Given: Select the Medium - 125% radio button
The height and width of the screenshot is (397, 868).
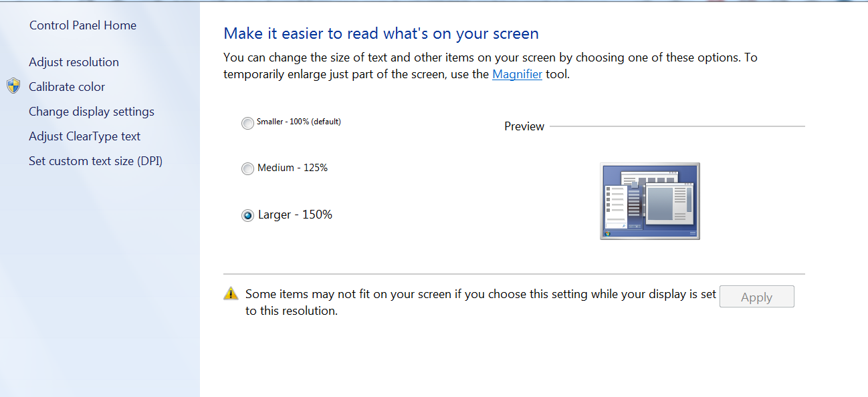Looking at the screenshot, I should 247,169.
